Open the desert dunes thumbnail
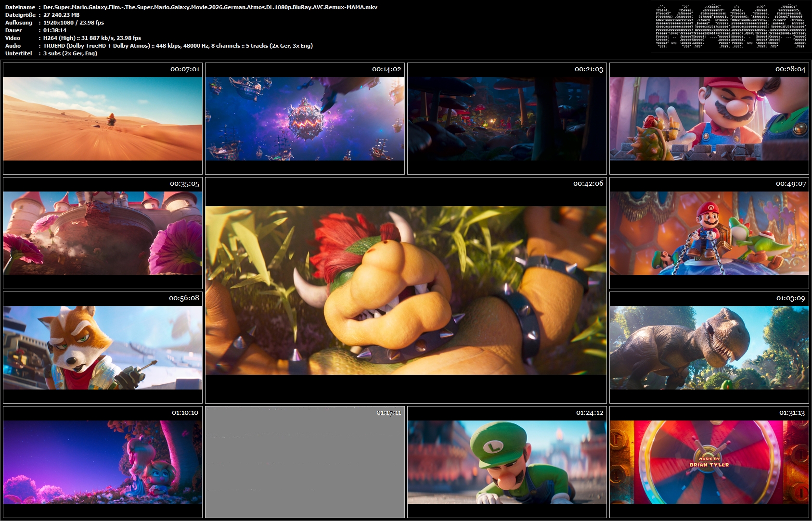Image resolution: width=812 pixels, height=521 pixels. point(103,118)
